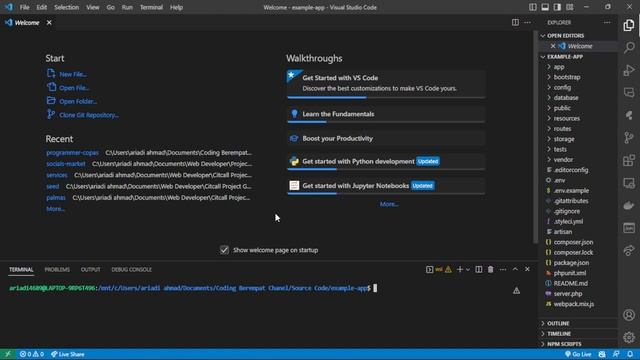Open the Run and Debug view icon
Image resolution: width=640 pixels, height=360 pixels.
point(629,70)
